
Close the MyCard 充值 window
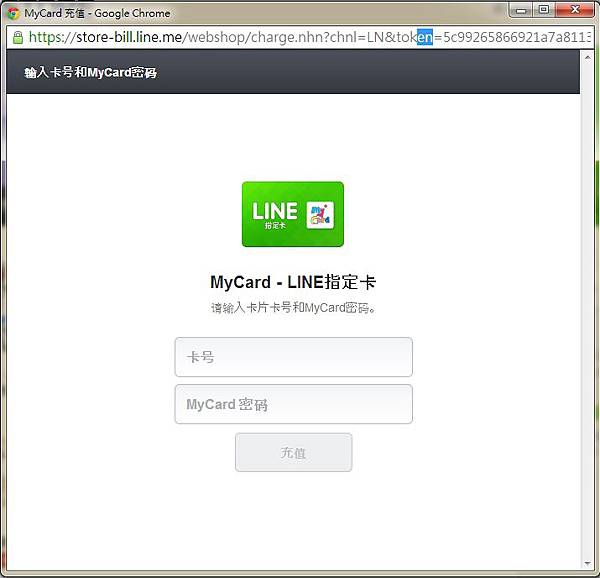[575, 10]
